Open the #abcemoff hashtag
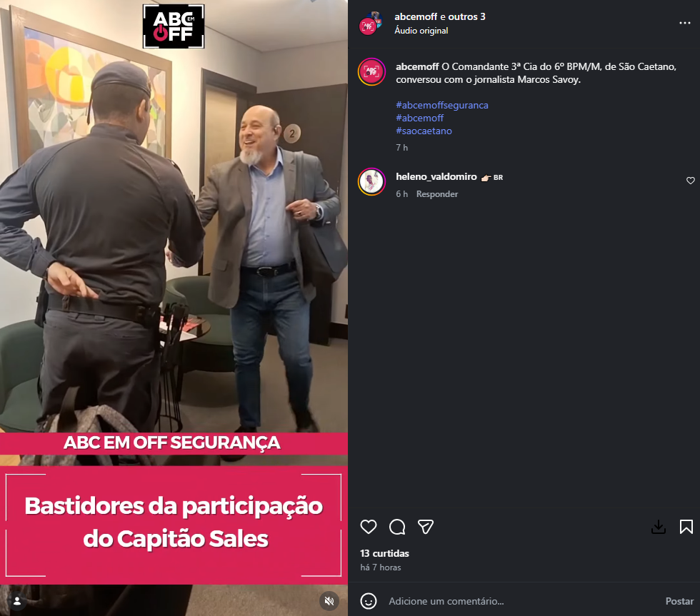 420,118
